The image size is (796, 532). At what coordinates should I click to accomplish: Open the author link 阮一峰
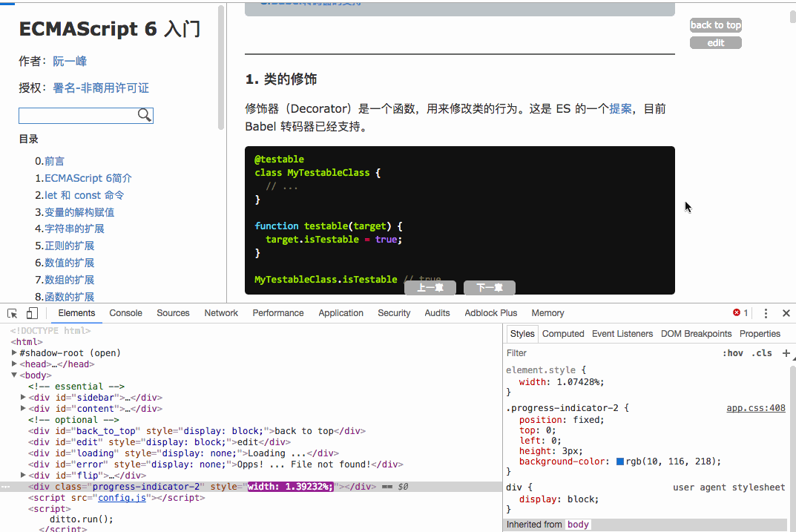(70, 62)
